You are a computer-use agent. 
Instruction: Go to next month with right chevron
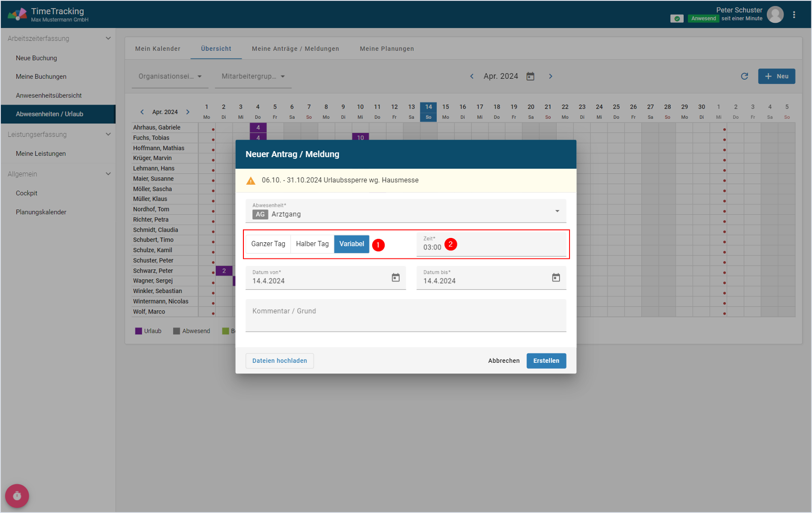click(x=551, y=76)
